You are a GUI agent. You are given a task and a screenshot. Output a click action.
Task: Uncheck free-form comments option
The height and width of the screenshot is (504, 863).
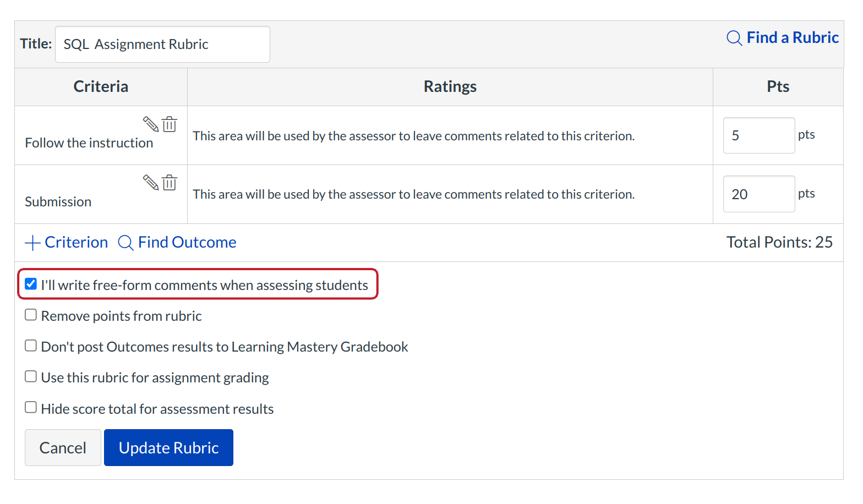click(31, 284)
